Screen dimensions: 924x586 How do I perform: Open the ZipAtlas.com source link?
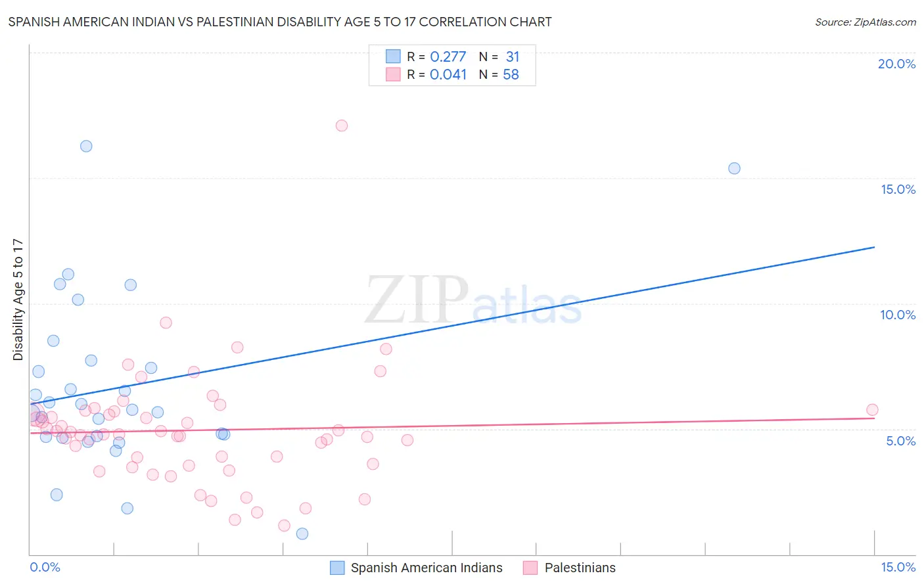(866, 22)
